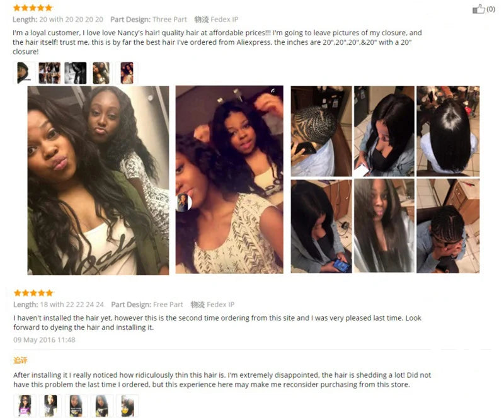Click bottom-right collage photo of braids
The height and width of the screenshot is (420, 504).
[x=448, y=226]
